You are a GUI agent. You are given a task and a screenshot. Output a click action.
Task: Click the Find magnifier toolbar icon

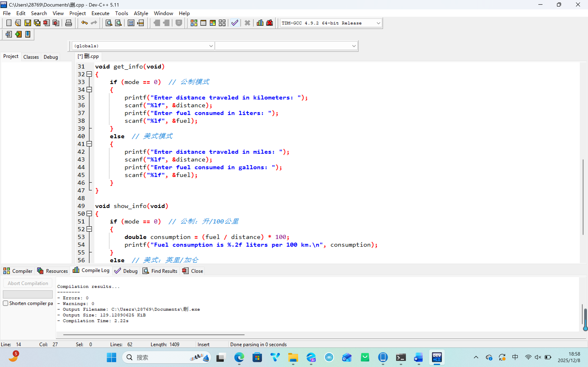coord(109,23)
